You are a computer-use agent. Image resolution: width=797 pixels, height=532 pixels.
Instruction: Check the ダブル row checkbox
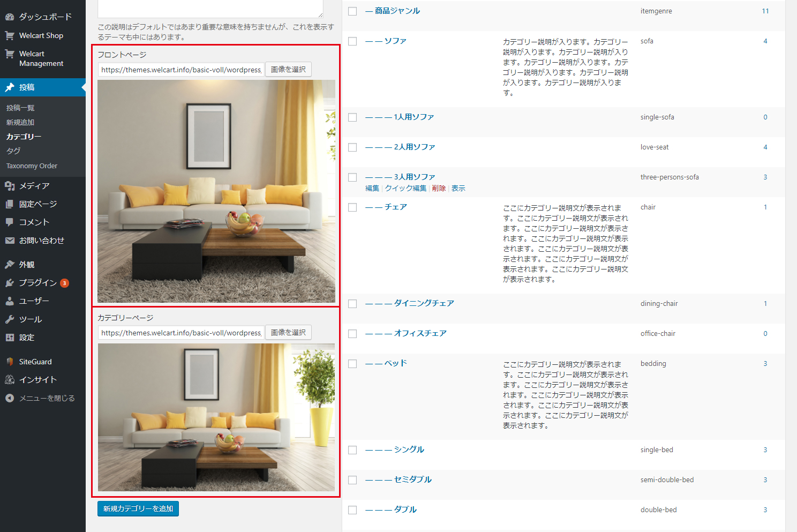(352, 510)
